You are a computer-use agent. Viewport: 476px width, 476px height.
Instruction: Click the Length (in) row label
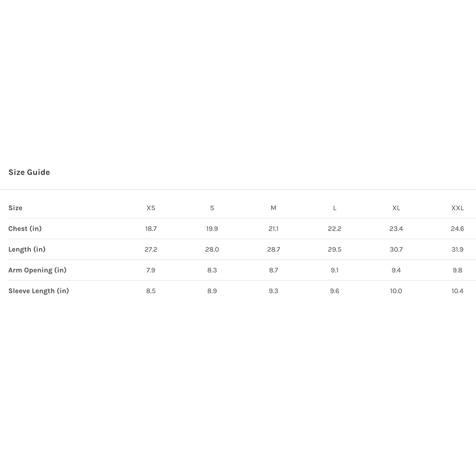coord(27,249)
